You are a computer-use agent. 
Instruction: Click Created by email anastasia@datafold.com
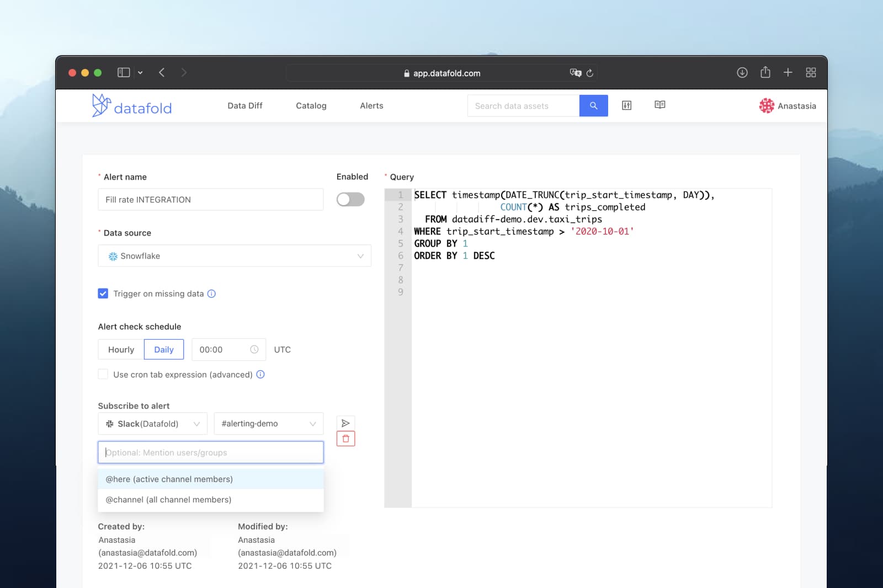[147, 552]
